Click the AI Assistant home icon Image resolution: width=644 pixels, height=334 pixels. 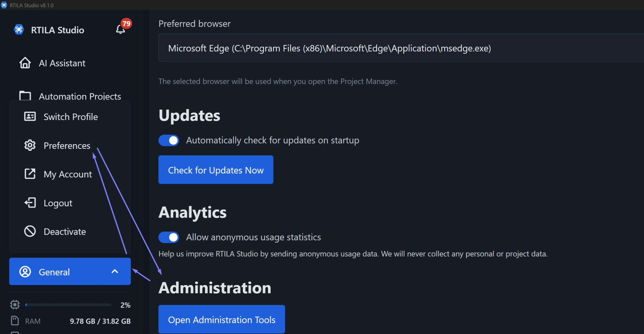pyautogui.click(x=25, y=63)
